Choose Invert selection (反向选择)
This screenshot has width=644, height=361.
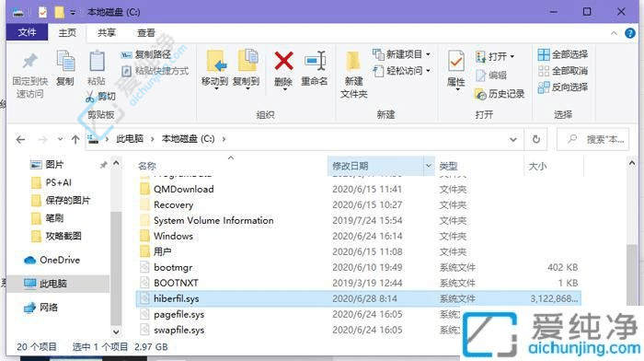point(563,87)
